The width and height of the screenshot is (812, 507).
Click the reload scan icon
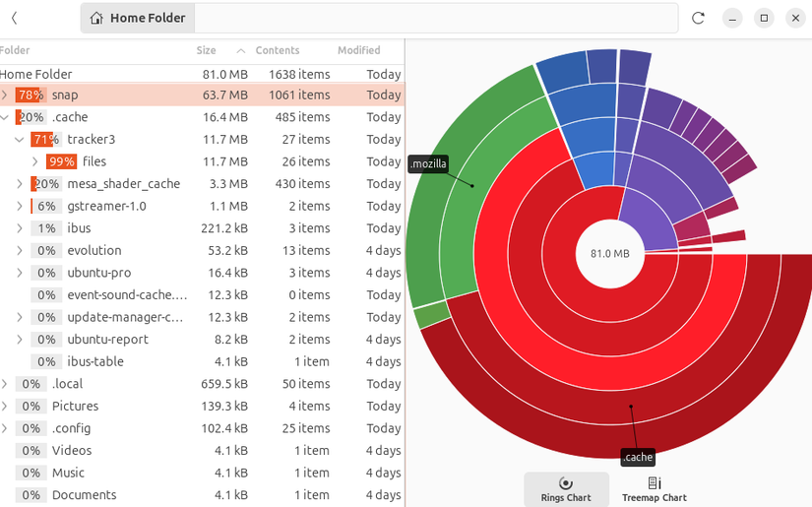coord(698,18)
